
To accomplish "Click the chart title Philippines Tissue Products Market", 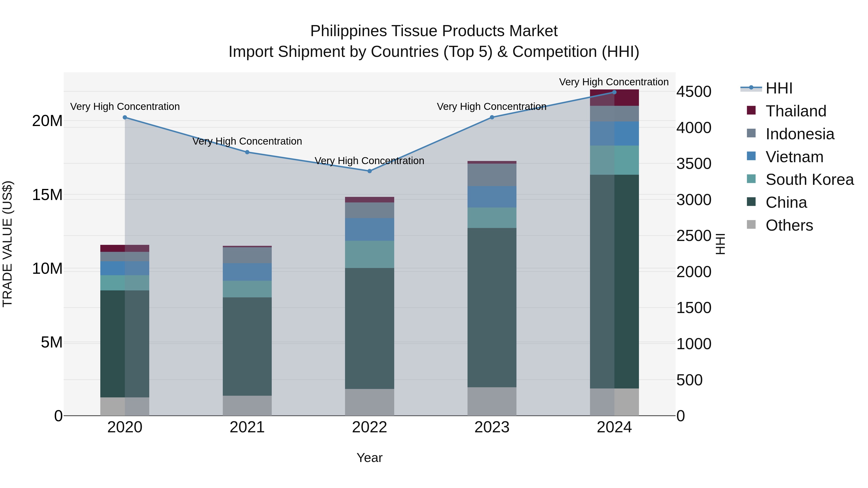I will (x=434, y=31).
